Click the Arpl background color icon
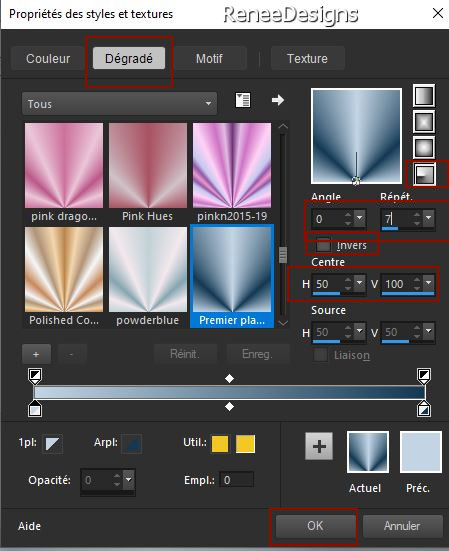Screen dimensions: 449x551 132,444
